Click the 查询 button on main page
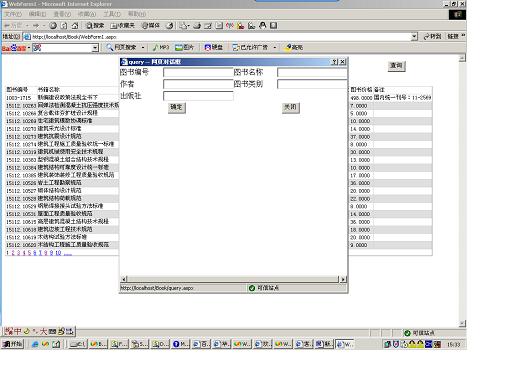 [x=397, y=66]
